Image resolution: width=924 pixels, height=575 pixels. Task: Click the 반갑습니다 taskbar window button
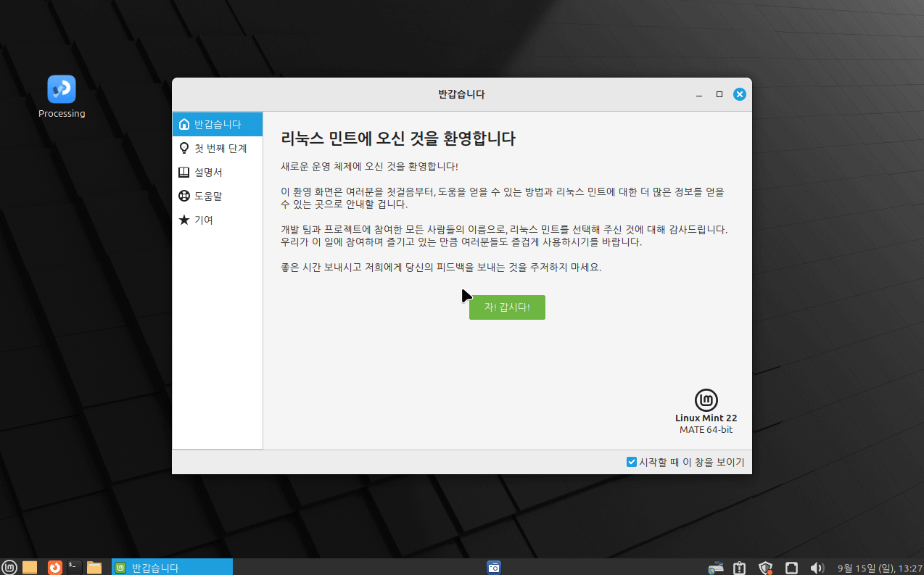[172, 567]
